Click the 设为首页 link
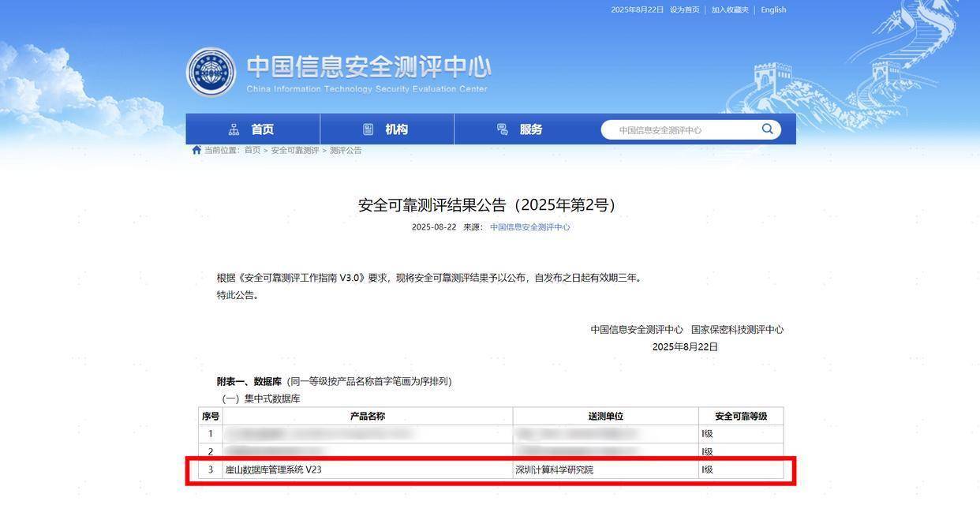Viewport: 980px width, 505px height. point(683,8)
